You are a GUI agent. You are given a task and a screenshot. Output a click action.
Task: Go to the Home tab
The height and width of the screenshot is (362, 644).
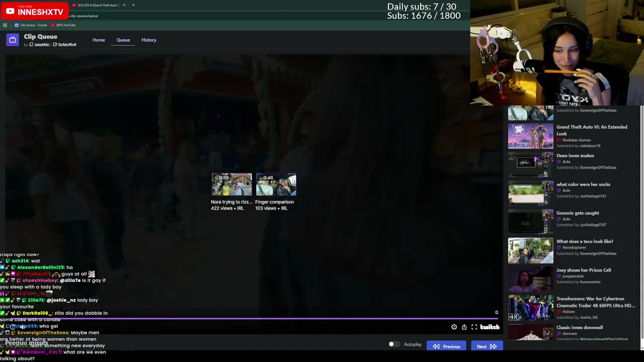pos(99,40)
